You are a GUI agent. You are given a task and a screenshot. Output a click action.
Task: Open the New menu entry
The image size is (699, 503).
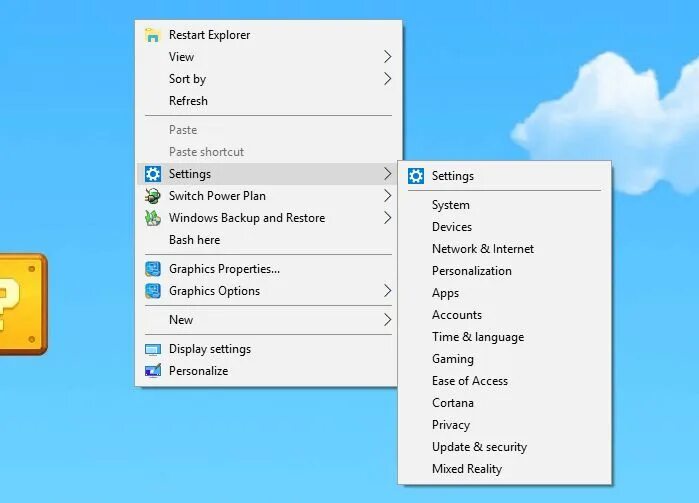(267, 320)
